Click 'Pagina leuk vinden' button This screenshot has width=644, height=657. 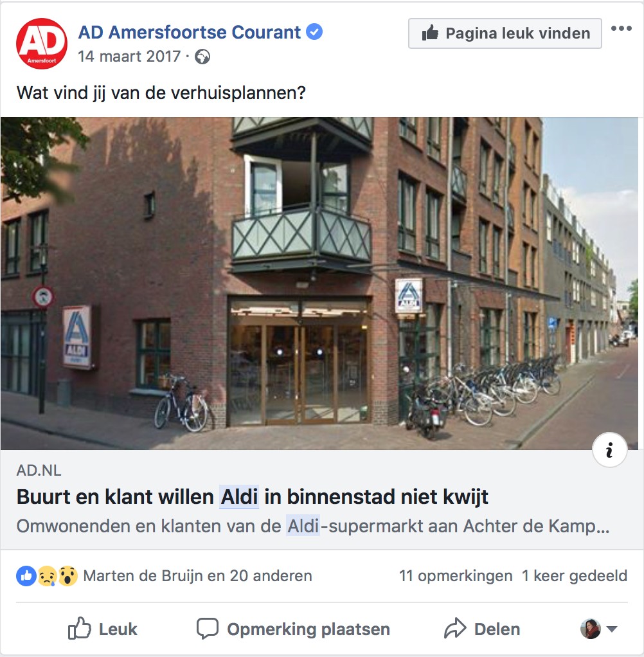(x=505, y=33)
